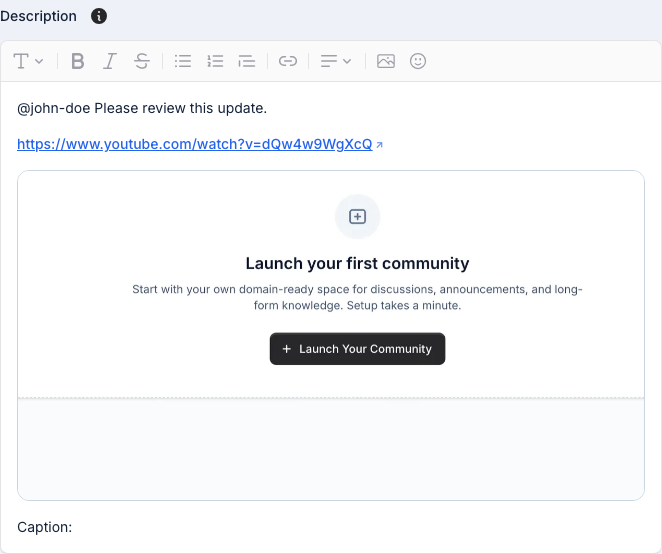Click the indent list icon
This screenshot has width=662, height=554.
click(x=247, y=61)
